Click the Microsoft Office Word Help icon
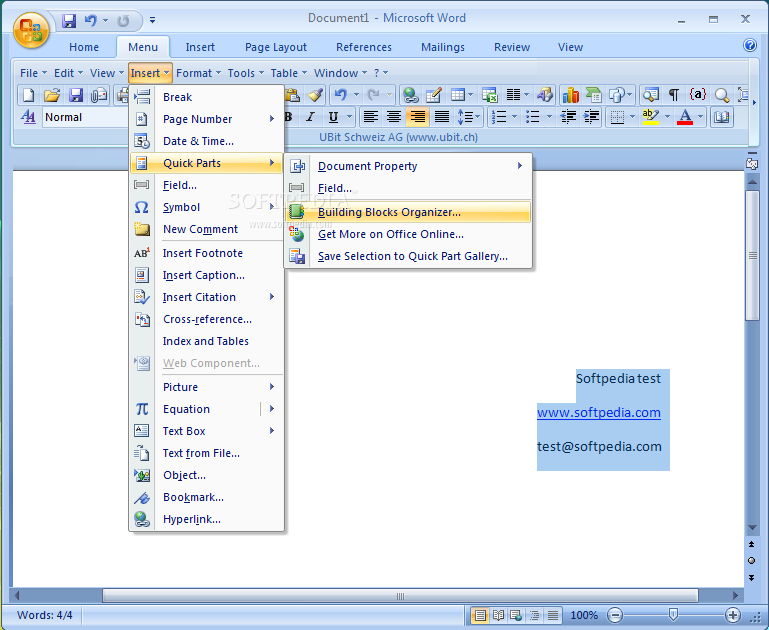Viewport: 769px width, 630px height. 749,46
